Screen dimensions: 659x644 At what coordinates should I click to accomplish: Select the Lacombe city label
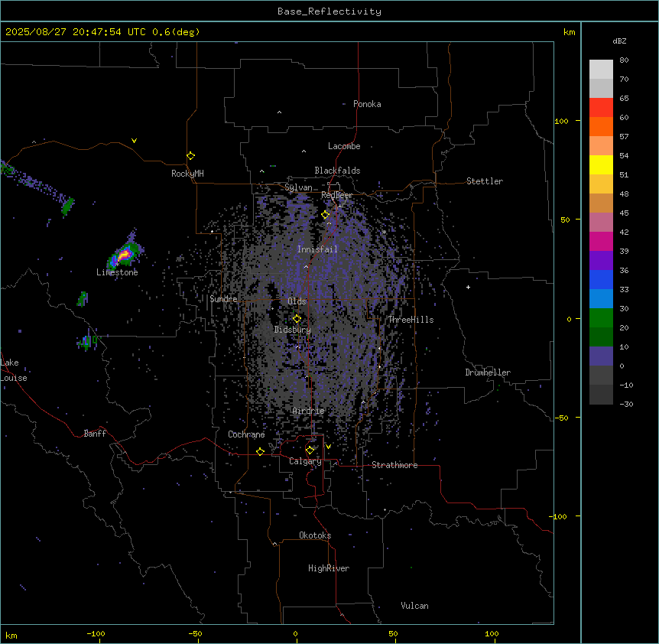click(344, 146)
